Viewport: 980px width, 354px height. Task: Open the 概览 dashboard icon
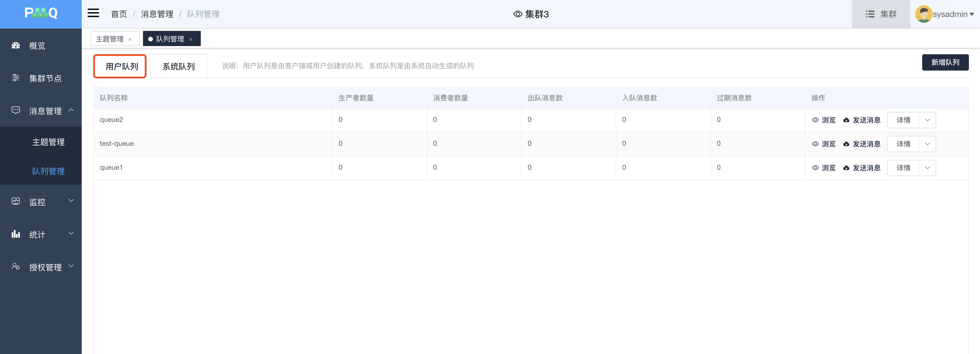click(15, 45)
